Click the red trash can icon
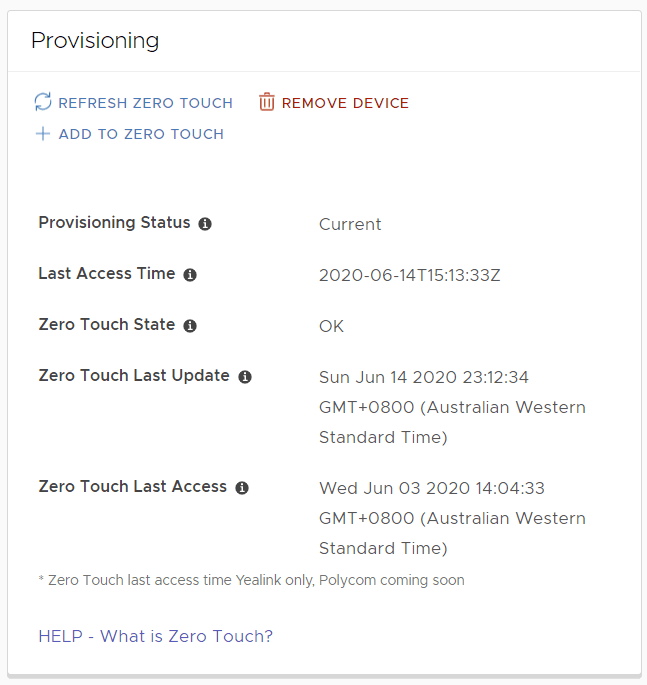The width and height of the screenshot is (647, 685). pos(267,102)
